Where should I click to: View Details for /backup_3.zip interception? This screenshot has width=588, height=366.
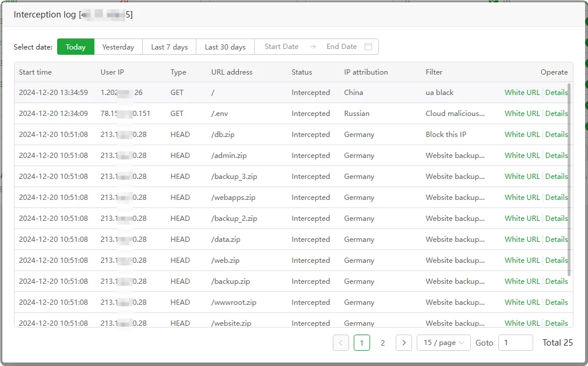pyautogui.click(x=556, y=177)
